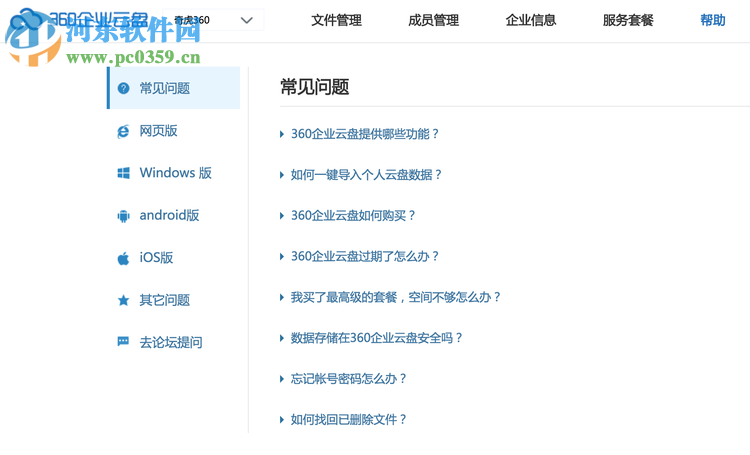Select 常见问题 in the sidebar
Viewport: 750px width, 455px height.
[174, 88]
